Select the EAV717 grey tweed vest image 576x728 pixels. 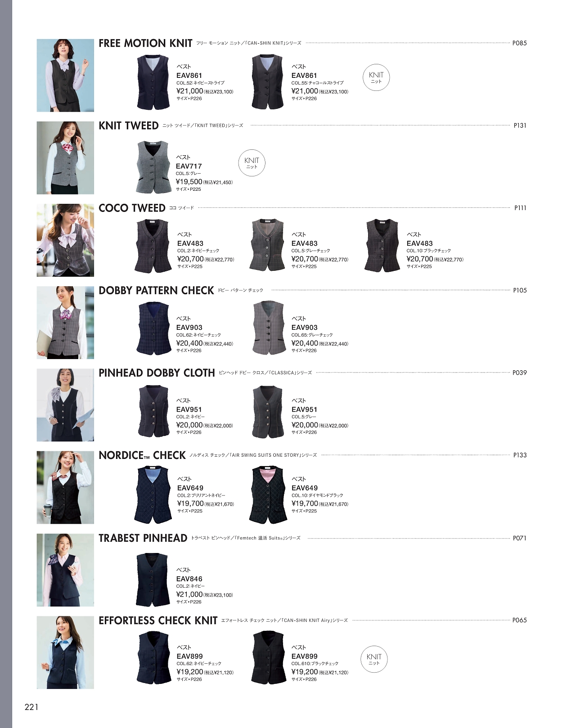click(153, 167)
